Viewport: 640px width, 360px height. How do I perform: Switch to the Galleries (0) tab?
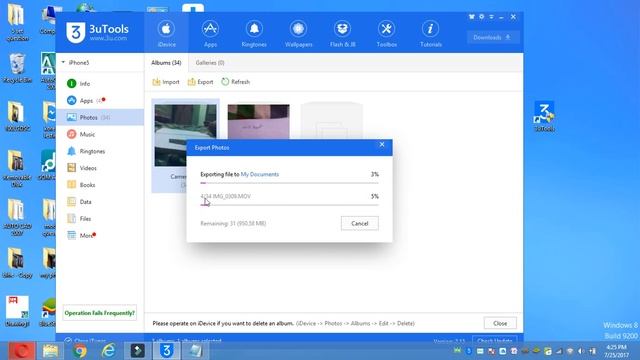click(x=210, y=63)
